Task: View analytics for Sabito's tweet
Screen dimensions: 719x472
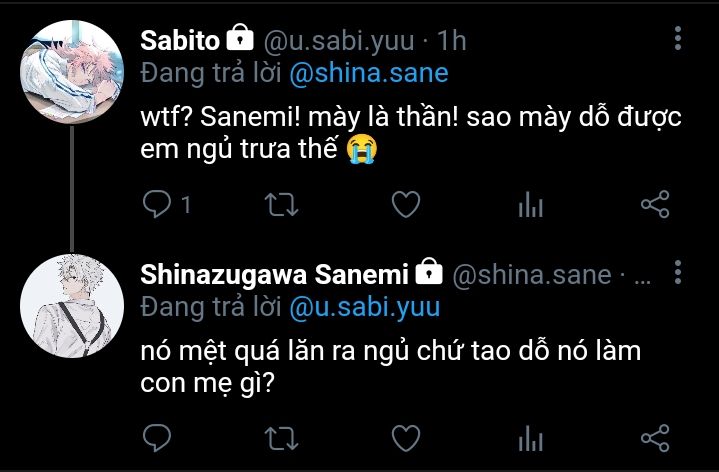Action: [x=530, y=206]
